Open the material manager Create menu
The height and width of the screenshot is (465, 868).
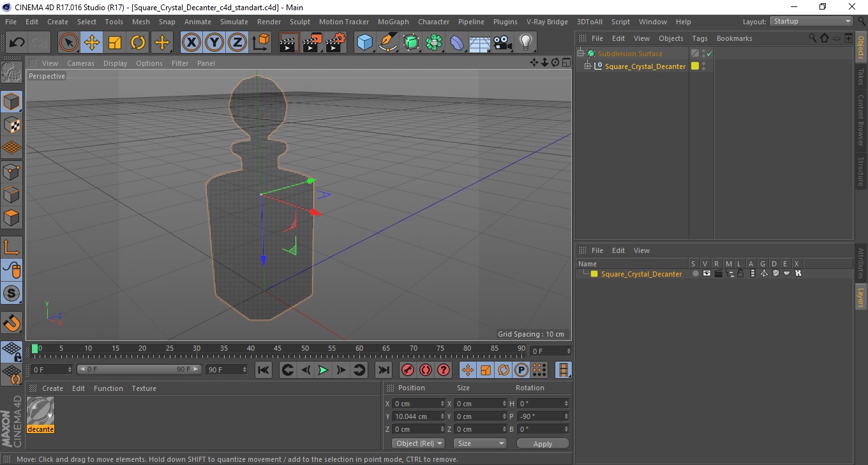point(52,388)
